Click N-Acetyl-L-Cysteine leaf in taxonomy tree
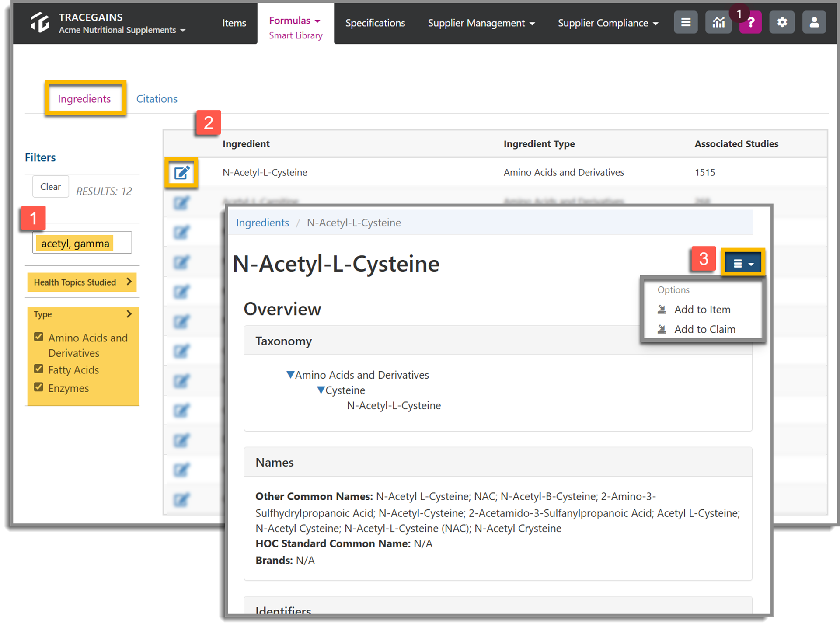840x627 pixels. [x=394, y=405]
